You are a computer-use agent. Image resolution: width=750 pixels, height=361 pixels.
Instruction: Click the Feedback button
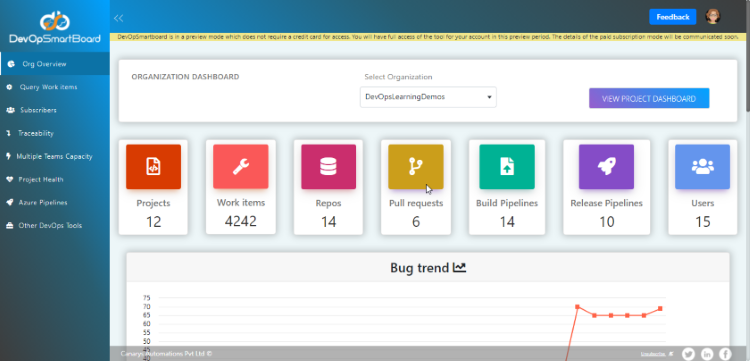pyautogui.click(x=673, y=17)
